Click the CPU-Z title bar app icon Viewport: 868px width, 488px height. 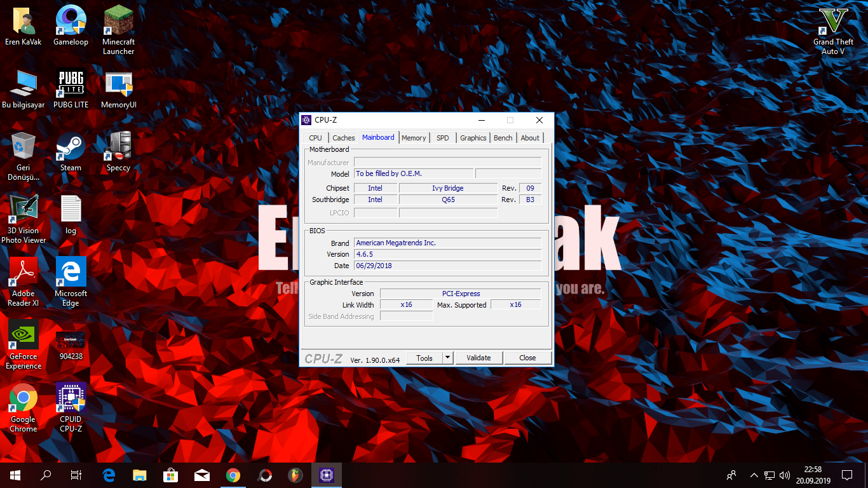click(x=307, y=120)
